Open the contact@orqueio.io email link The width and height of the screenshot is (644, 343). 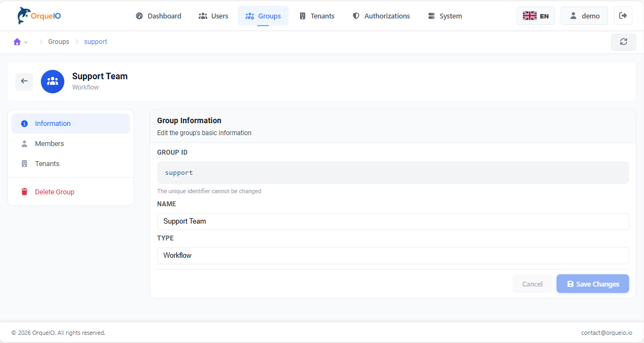(x=606, y=332)
